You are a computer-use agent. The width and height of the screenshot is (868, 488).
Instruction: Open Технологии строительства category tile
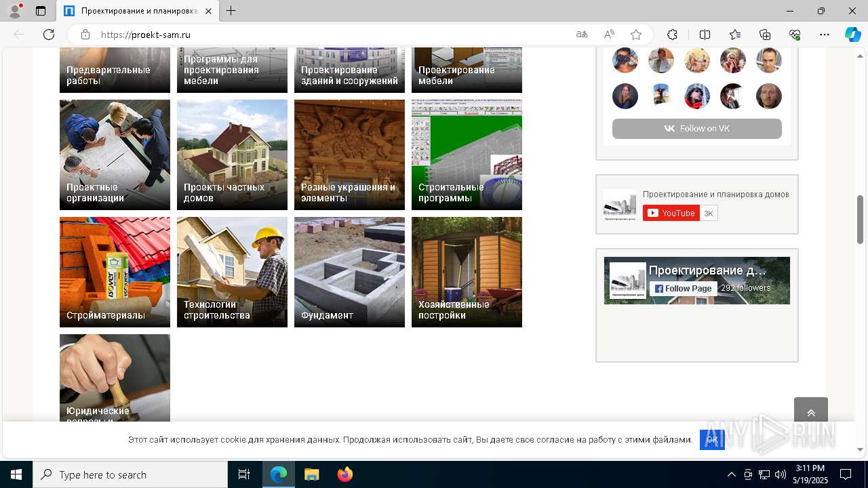(x=232, y=272)
